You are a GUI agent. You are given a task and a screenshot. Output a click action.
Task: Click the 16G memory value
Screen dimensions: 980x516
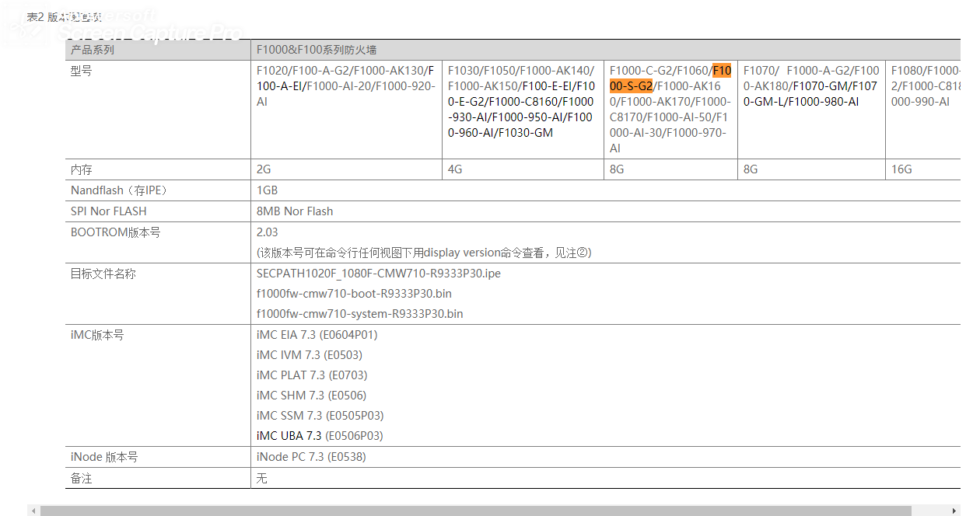[901, 169]
